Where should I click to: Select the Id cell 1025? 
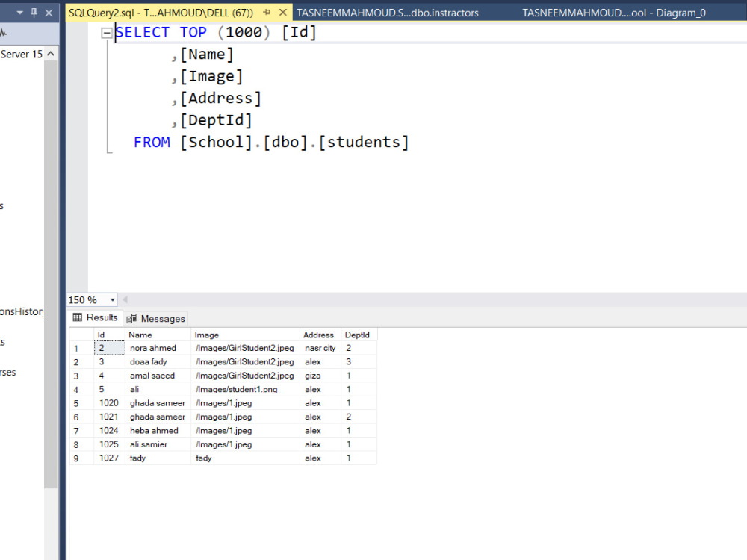click(x=109, y=444)
